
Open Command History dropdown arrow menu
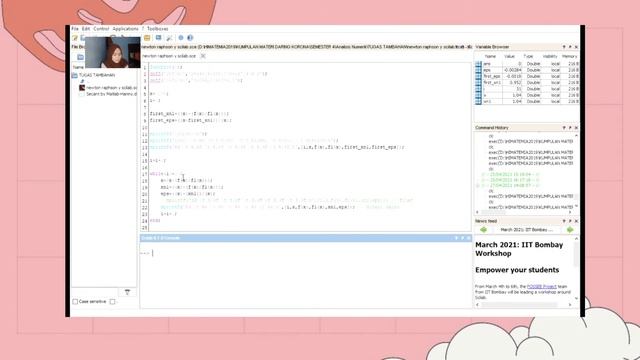[564, 128]
